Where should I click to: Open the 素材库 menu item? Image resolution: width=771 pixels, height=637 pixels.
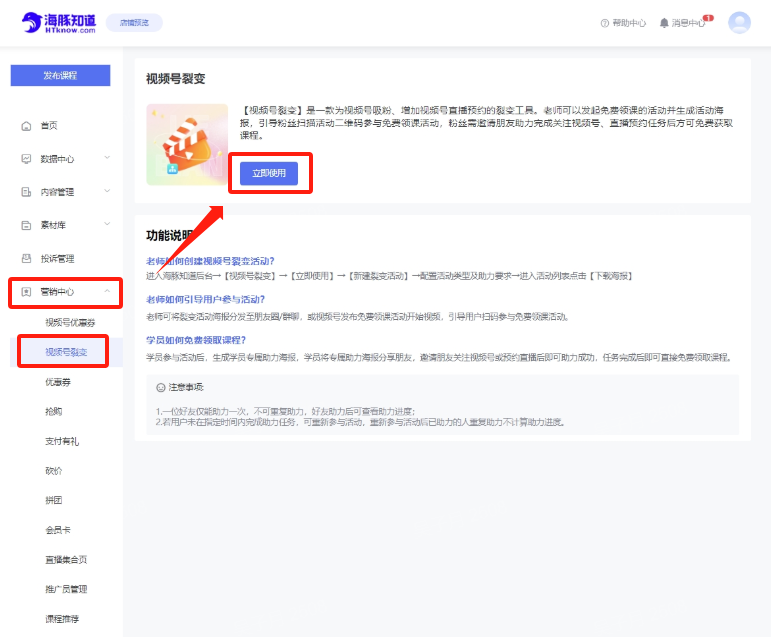tap(53, 225)
